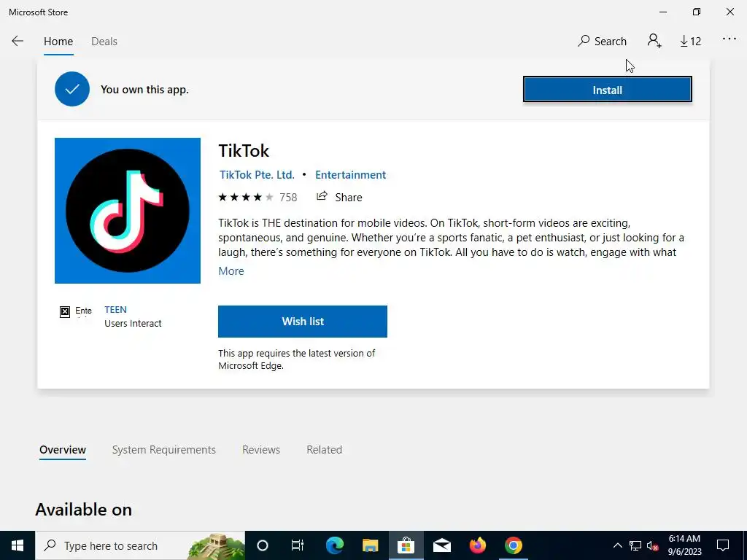Switch to the Home tab
Image resolution: width=747 pixels, height=560 pixels.
click(58, 42)
